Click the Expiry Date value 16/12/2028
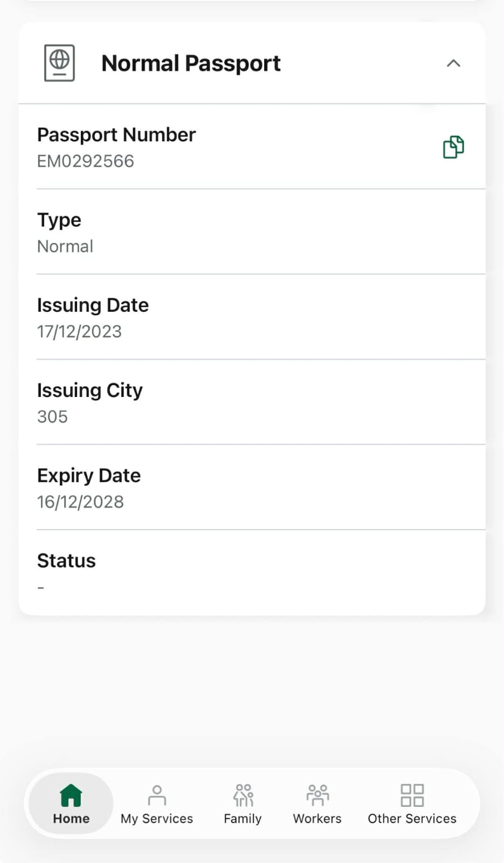The width and height of the screenshot is (504, 863). pos(80,502)
